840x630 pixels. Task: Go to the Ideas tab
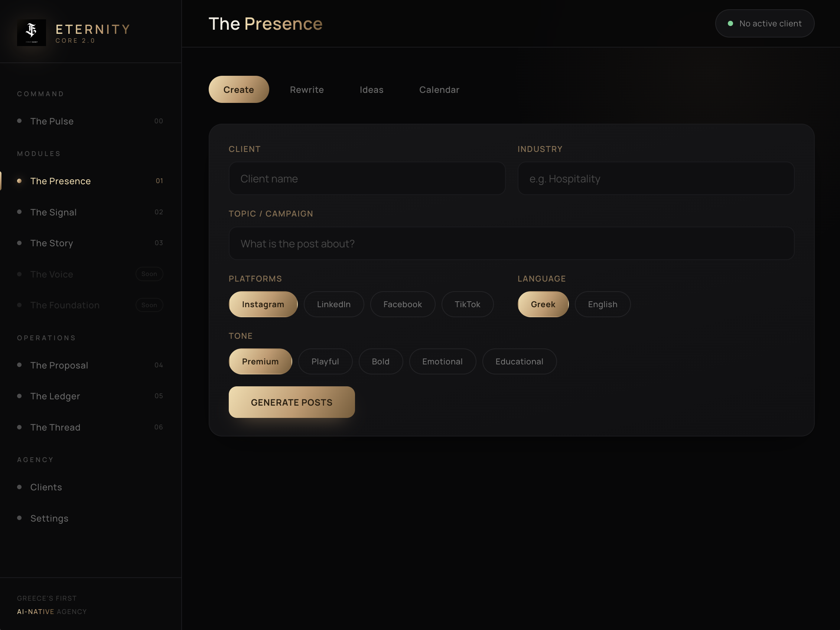371,90
